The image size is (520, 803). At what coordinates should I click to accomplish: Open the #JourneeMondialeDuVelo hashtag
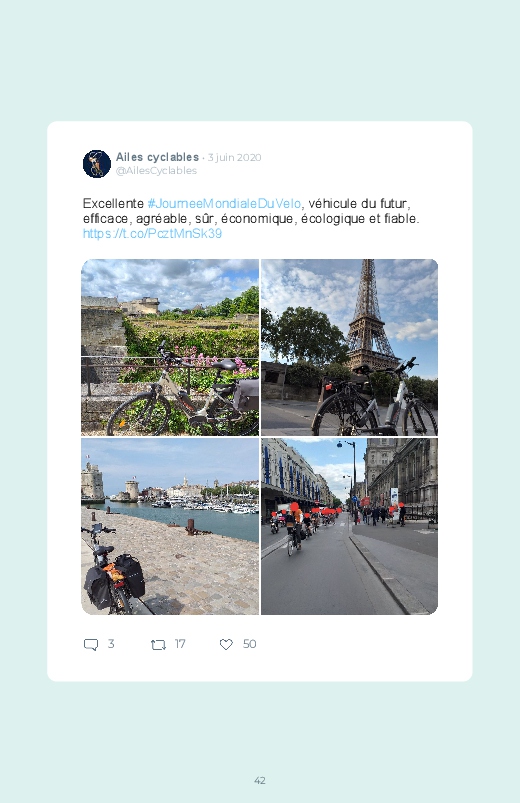pyautogui.click(x=224, y=203)
